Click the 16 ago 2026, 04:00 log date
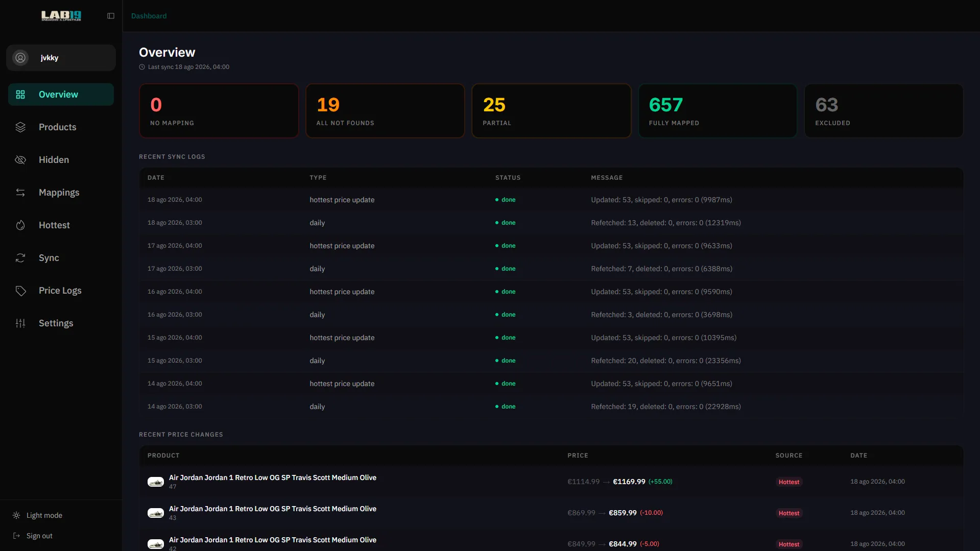Viewport: 980px width, 551px height. click(175, 292)
